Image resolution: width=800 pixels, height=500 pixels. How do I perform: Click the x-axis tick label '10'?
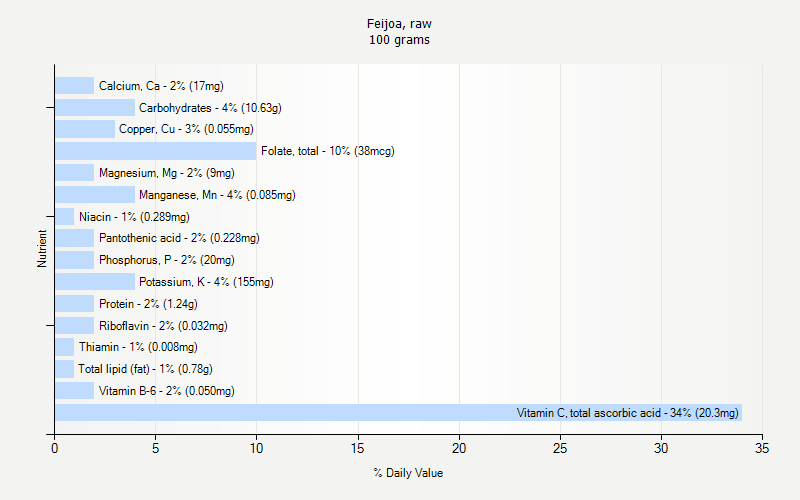(257, 448)
